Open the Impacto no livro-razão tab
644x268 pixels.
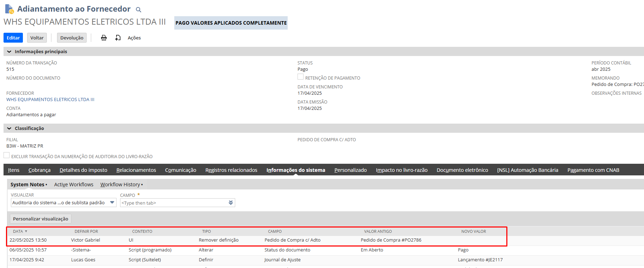(x=401, y=170)
